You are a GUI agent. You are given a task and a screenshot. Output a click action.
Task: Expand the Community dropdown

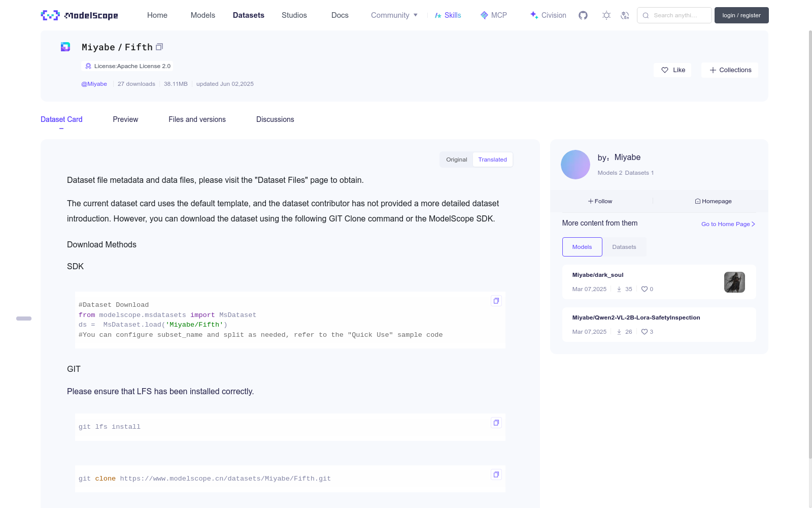pyautogui.click(x=394, y=15)
